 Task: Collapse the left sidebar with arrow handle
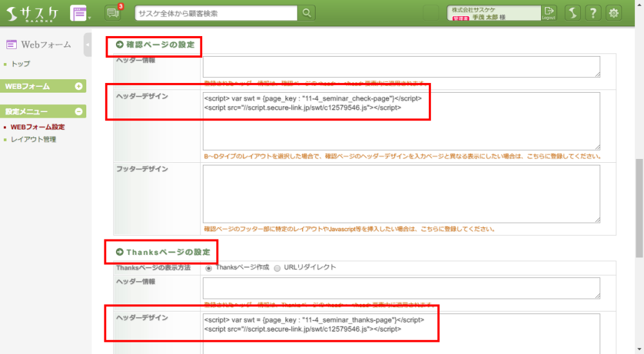tap(87, 44)
